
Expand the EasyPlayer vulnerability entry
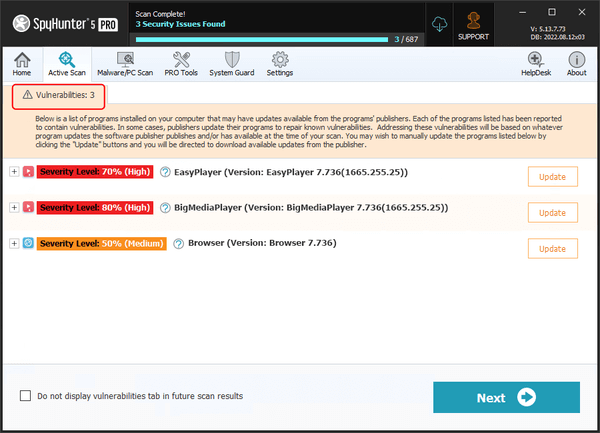tap(14, 172)
